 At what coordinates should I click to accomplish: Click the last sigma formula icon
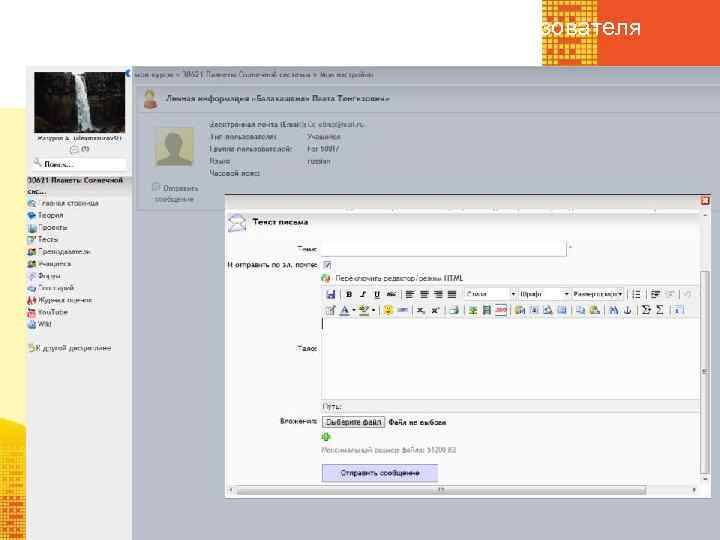tap(660, 310)
